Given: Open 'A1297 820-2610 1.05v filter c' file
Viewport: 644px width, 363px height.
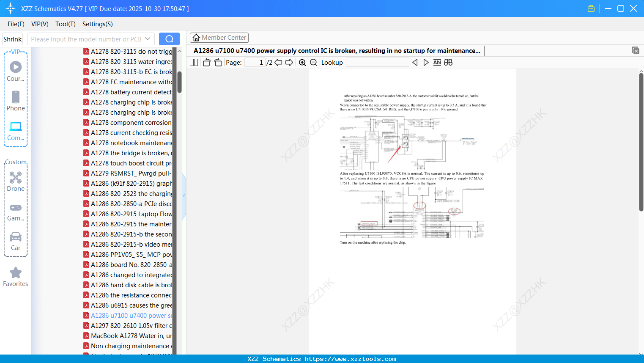Looking at the screenshot, I should 127,325.
